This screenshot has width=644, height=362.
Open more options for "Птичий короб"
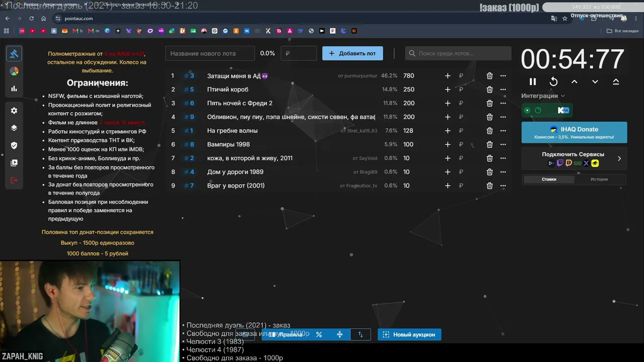point(503,89)
